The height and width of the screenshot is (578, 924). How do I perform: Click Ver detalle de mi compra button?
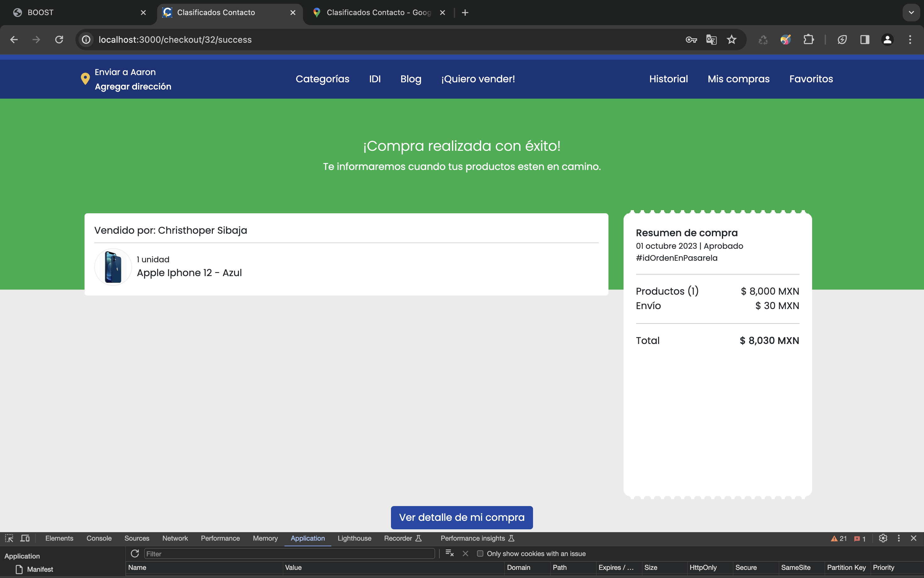[462, 517]
